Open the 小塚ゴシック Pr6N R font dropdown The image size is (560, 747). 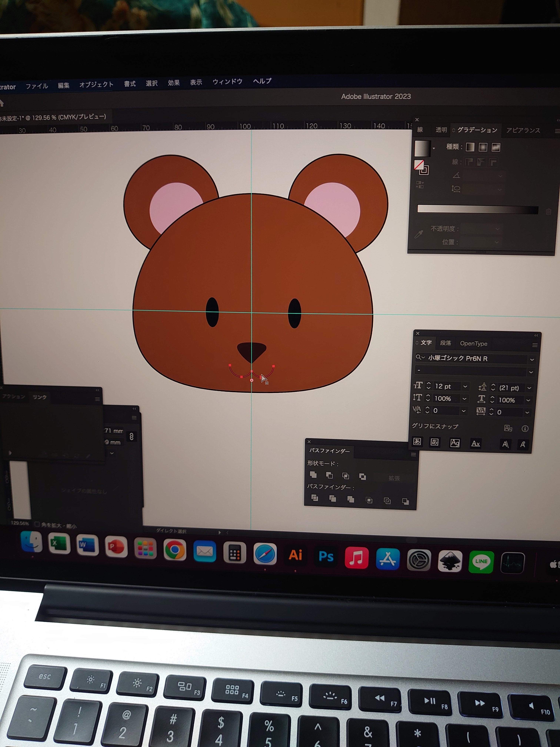[532, 359]
